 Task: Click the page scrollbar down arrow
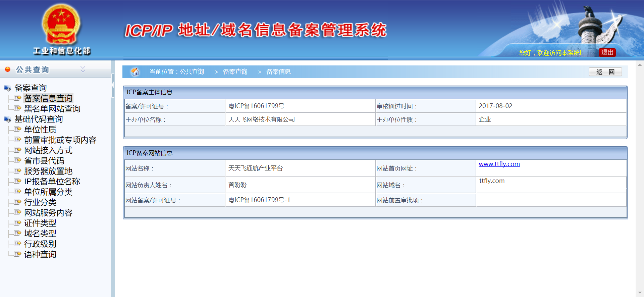coord(640,293)
